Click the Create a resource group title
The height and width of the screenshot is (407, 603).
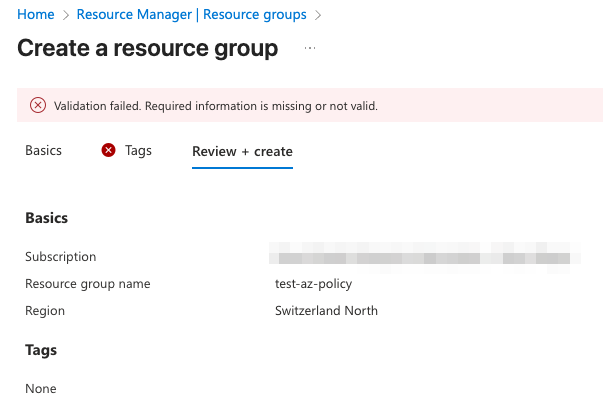[x=148, y=48]
